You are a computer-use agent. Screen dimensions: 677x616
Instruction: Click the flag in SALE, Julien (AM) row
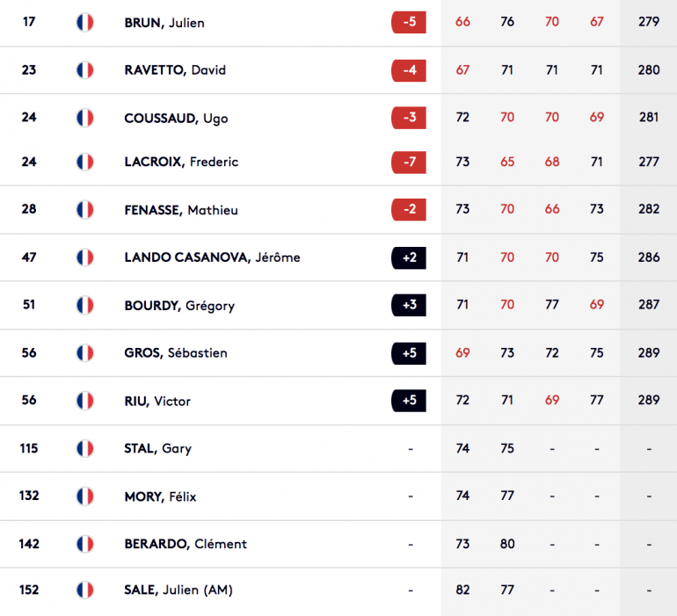pyautogui.click(x=85, y=590)
